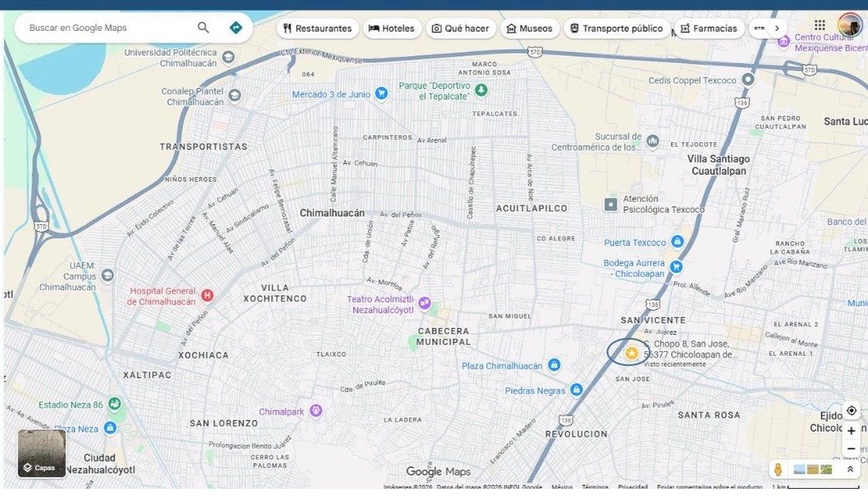Click the Sucursal de Centroamérica marker
Screen dimensions: 868x499
652,142
